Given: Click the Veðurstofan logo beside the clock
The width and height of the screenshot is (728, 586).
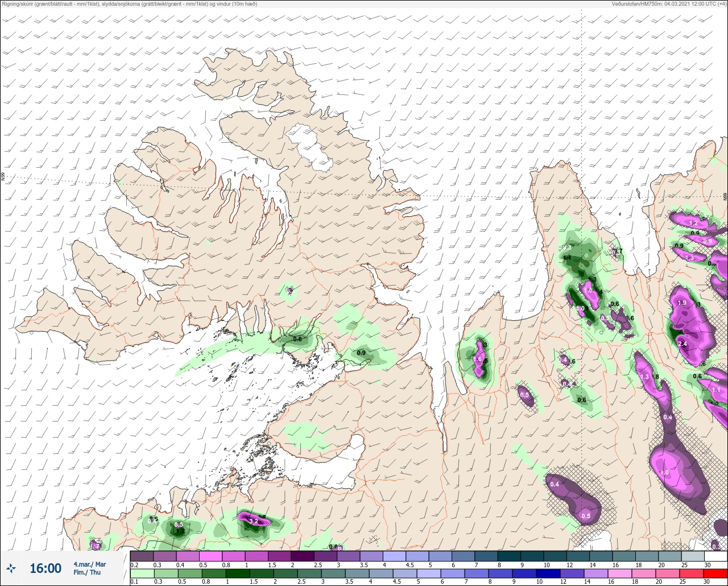Looking at the screenshot, I should pos(11,568).
